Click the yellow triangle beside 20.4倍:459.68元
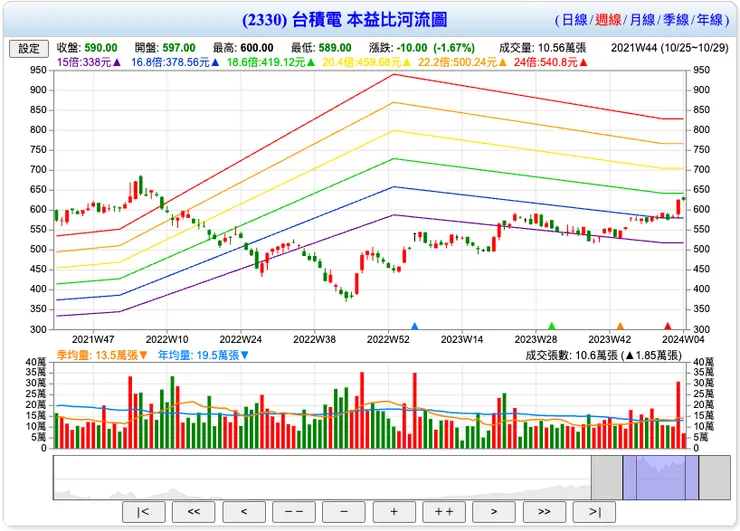740x531 pixels. tap(407, 63)
